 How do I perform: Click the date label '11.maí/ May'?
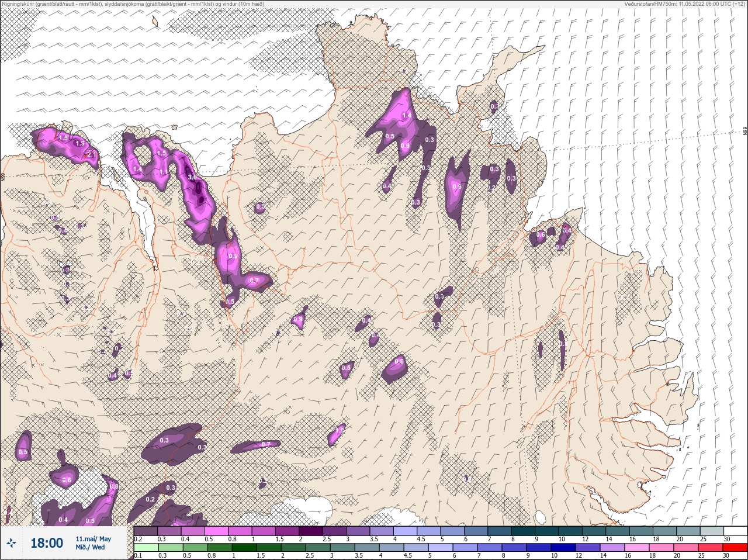(x=93, y=539)
